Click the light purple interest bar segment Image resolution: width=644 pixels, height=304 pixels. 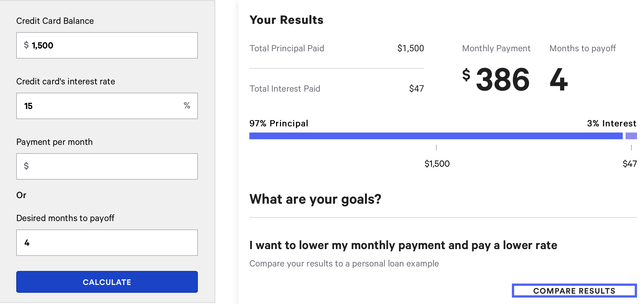[x=631, y=136]
